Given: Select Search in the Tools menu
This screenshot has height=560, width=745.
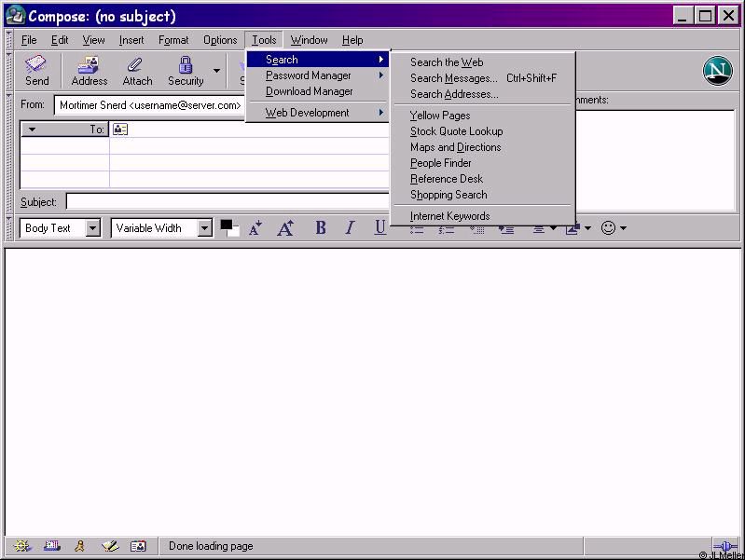Looking at the screenshot, I should point(317,60).
